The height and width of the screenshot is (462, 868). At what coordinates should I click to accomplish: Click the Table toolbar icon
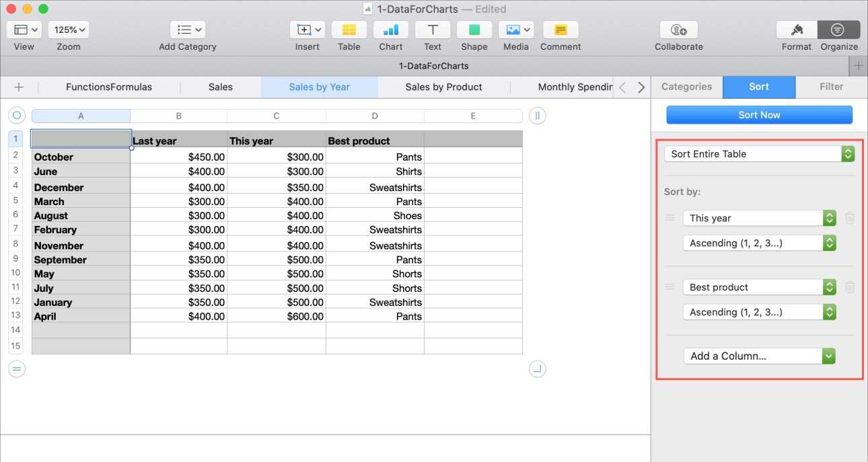349,30
